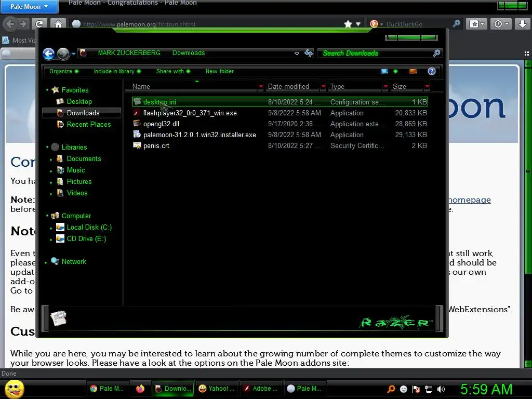
Task: Open Pale Moon downloads arrow button
Action: [x=523, y=24]
